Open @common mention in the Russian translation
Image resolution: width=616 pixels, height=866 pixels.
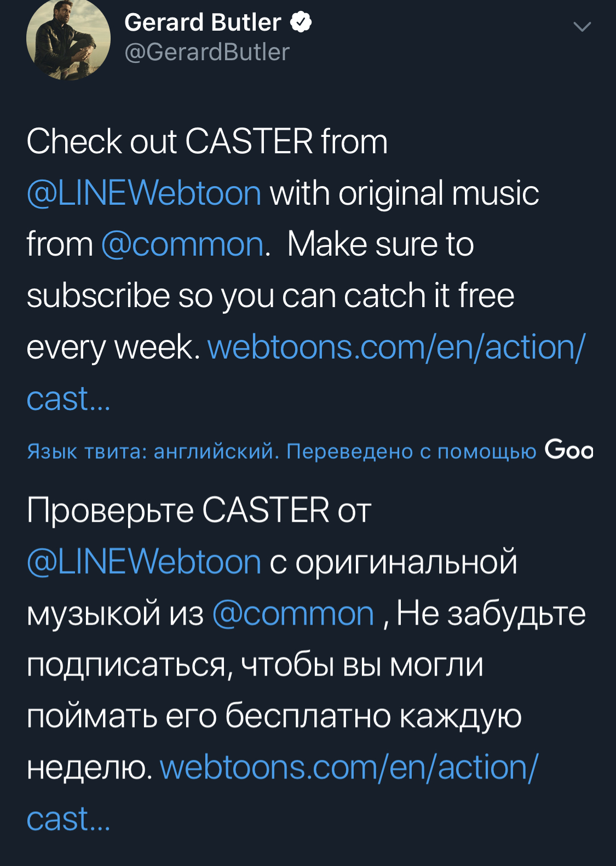tap(293, 613)
